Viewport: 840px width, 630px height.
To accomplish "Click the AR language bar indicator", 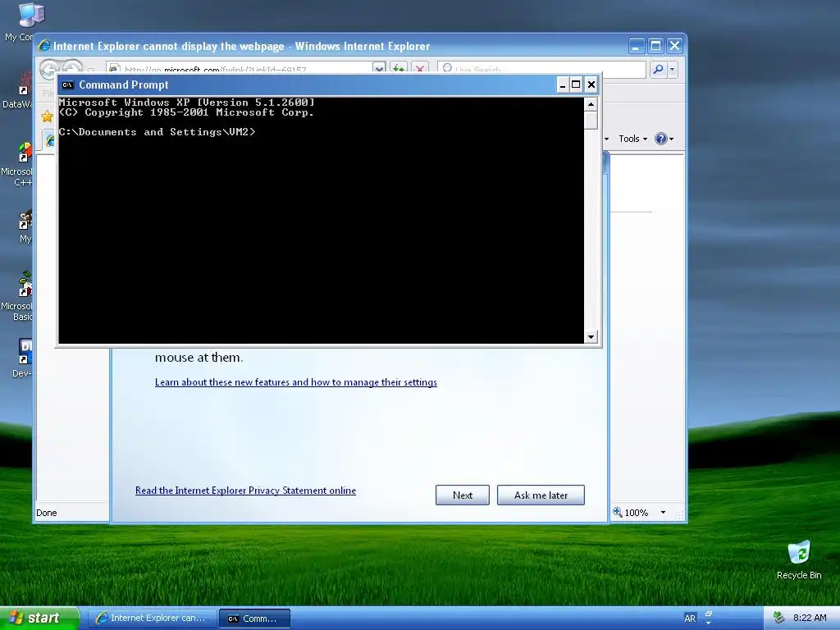I will [690, 619].
